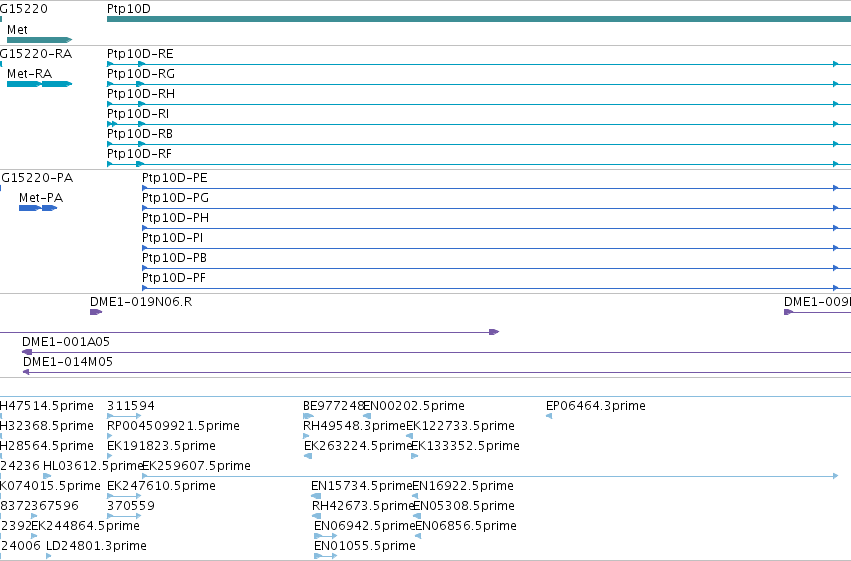
Task: Select the Ptp10D-RH transcript label
Action: coord(141,94)
